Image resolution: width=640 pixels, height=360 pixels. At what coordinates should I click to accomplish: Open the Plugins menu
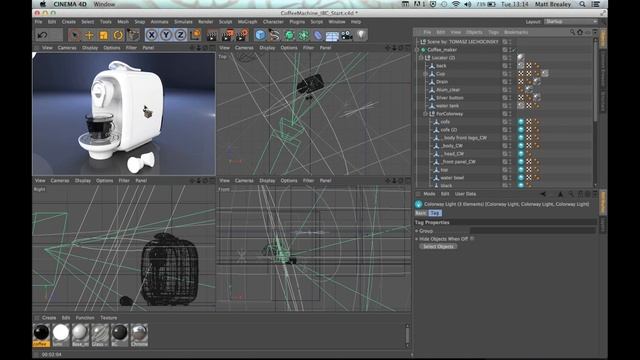click(297, 22)
